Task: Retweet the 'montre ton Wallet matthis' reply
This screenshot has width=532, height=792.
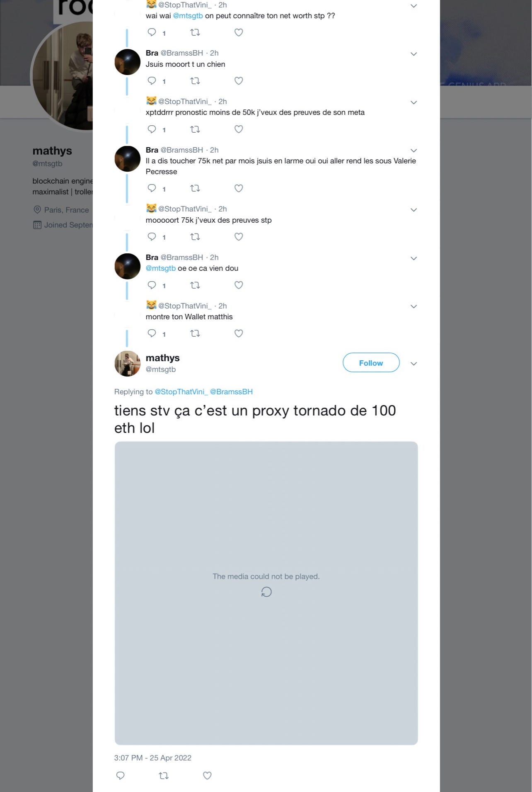Action: [x=195, y=333]
